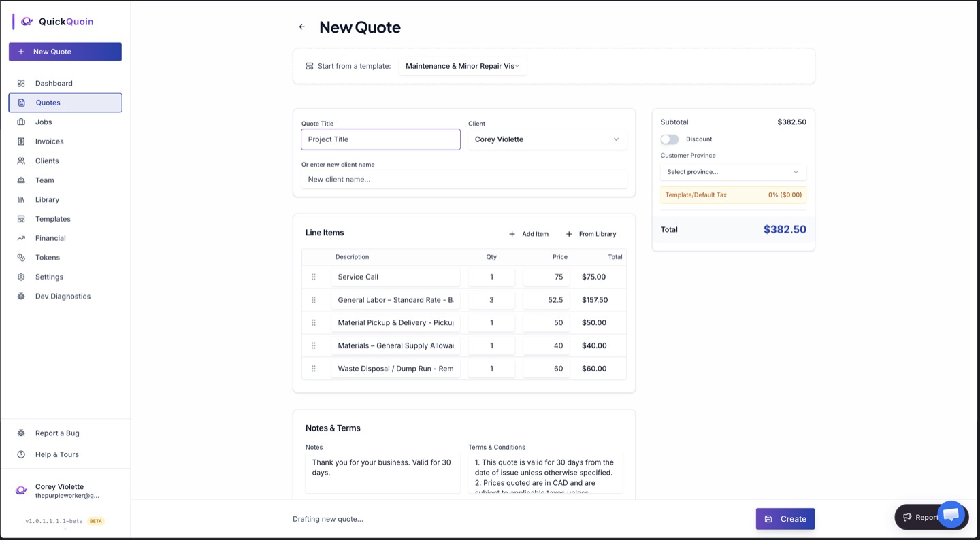
Task: Expand the Select province dropdown
Action: click(734, 172)
